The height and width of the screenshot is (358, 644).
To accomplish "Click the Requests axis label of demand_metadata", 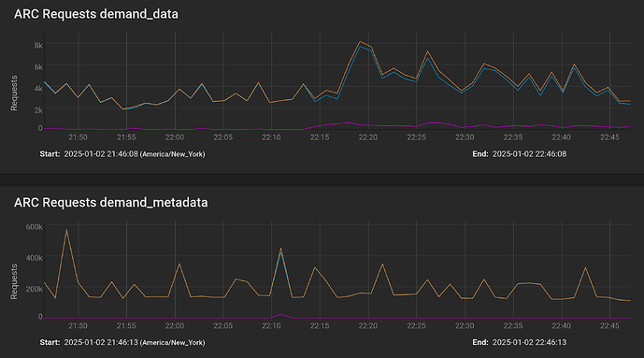I will (x=14, y=281).
